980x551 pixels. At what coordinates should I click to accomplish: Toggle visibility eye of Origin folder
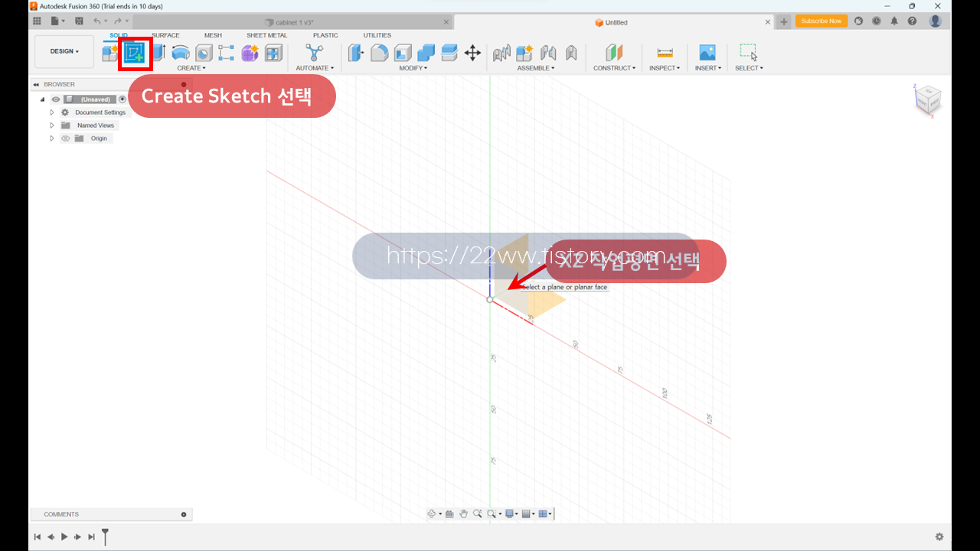click(x=65, y=139)
